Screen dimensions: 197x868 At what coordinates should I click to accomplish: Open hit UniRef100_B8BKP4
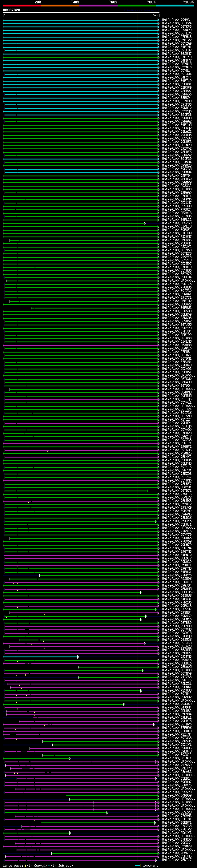tap(177, 98)
